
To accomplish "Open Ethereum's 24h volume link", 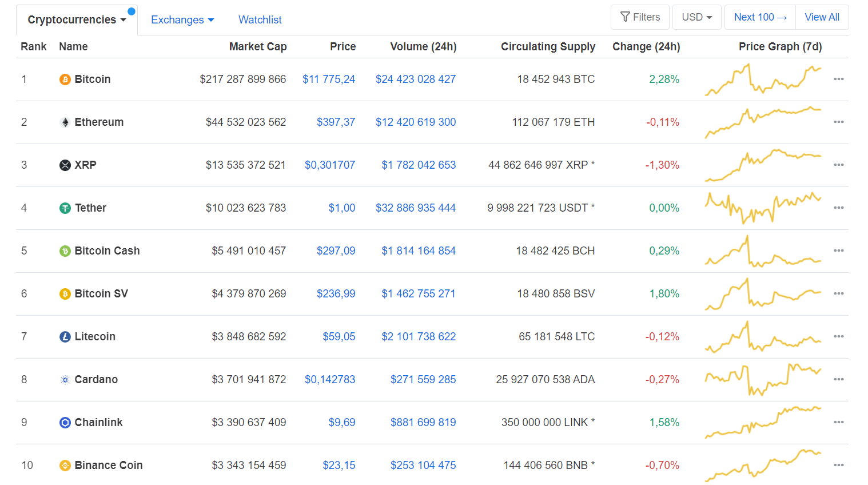I will [x=416, y=122].
